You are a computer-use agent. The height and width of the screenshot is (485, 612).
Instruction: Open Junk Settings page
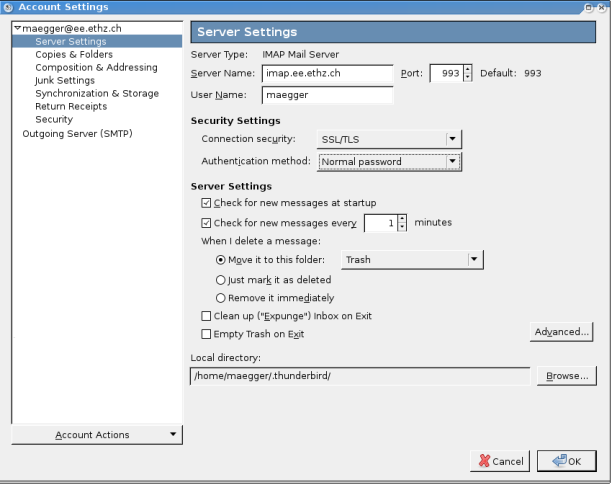point(65,80)
